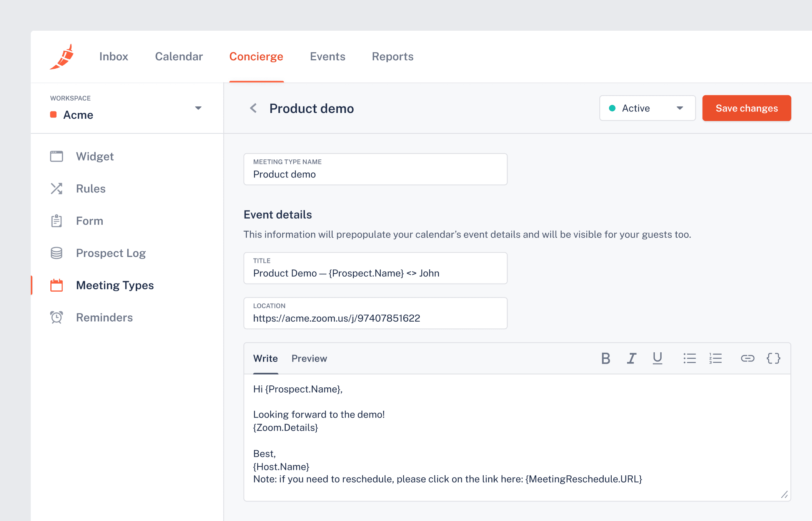This screenshot has height=521, width=812.
Task: Click the Meeting Type Name input field
Action: (375, 174)
